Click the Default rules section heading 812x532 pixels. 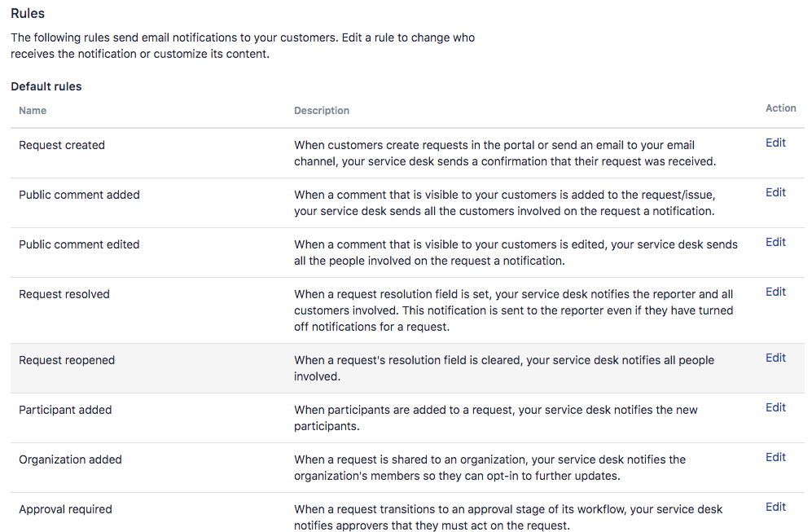pos(46,86)
